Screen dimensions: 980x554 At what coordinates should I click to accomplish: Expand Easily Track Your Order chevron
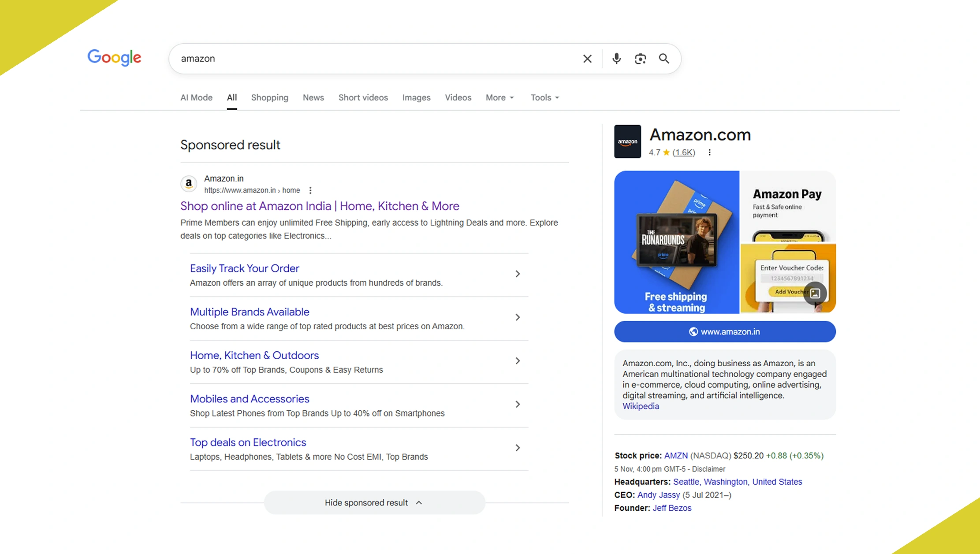[518, 274]
